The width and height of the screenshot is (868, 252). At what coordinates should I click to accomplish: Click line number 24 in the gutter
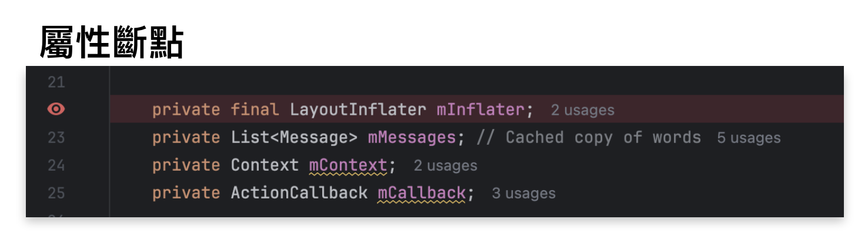point(56,165)
